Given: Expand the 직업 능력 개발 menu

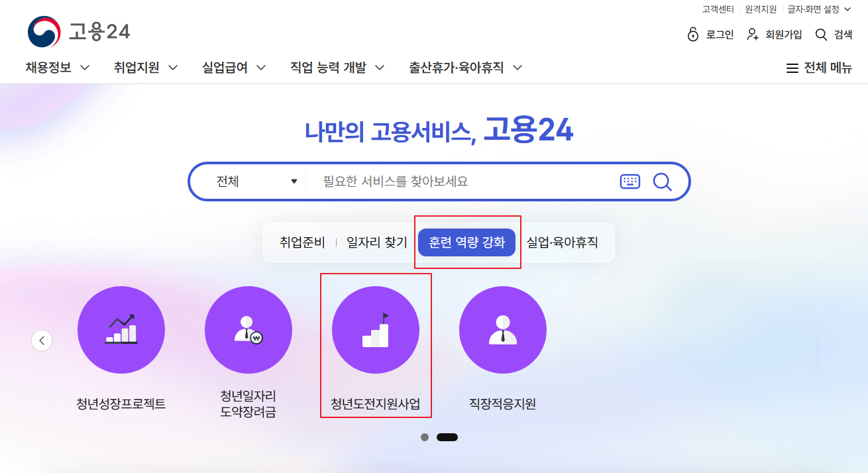Looking at the screenshot, I should [337, 68].
